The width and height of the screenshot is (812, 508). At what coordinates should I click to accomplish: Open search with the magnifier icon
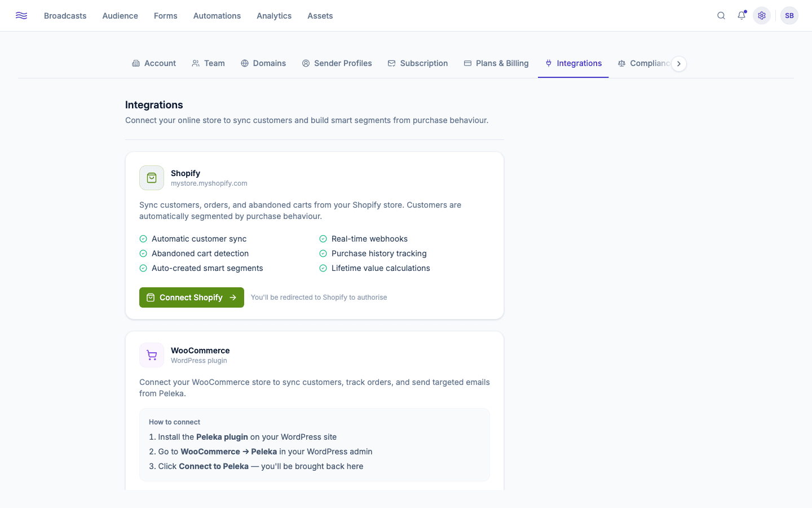point(721,16)
